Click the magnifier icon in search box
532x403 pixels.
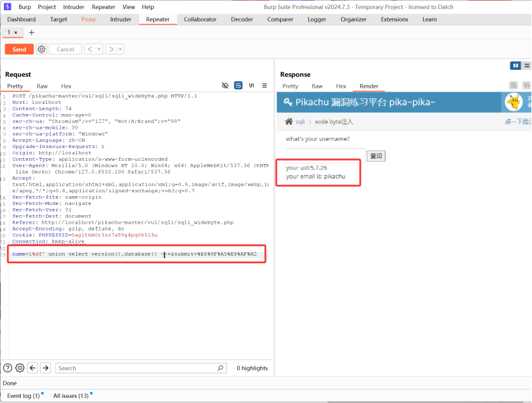point(220,368)
